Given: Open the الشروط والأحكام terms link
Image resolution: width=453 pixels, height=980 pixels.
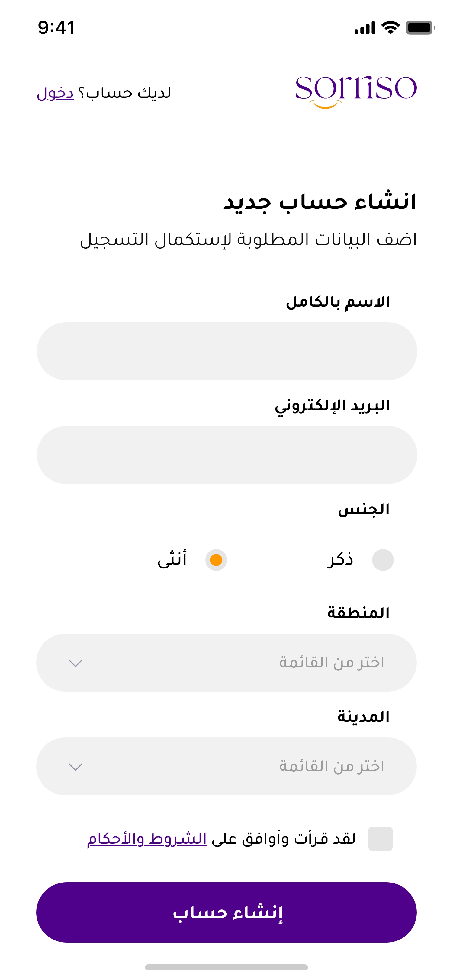Looking at the screenshot, I should pyautogui.click(x=147, y=839).
